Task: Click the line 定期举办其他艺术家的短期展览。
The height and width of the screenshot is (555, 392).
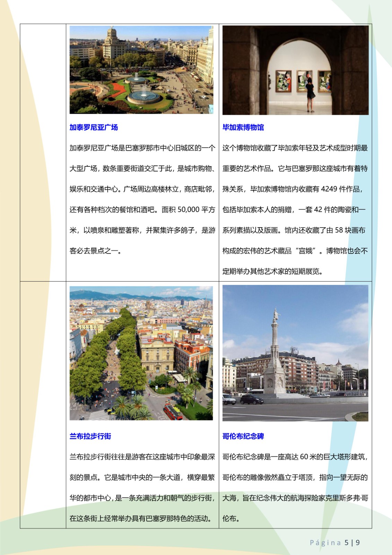Action: click(x=273, y=271)
